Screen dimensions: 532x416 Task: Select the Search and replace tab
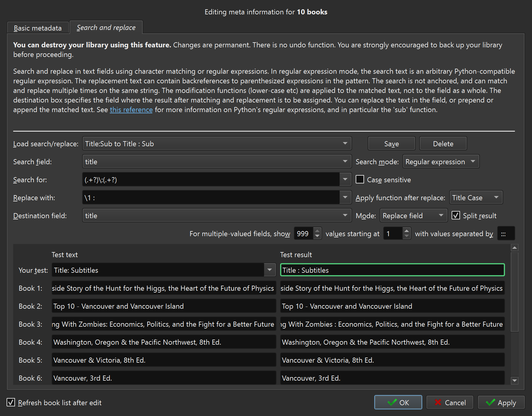[x=106, y=28]
